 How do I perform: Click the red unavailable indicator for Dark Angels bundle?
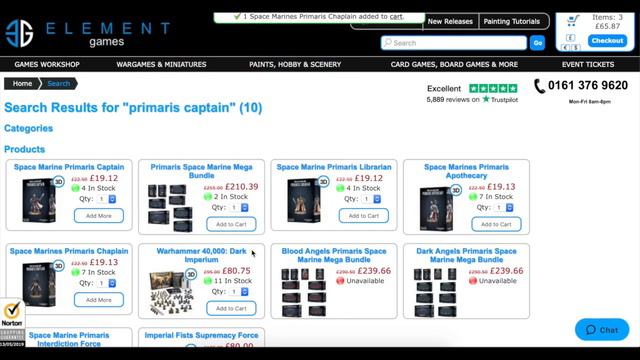(473, 281)
